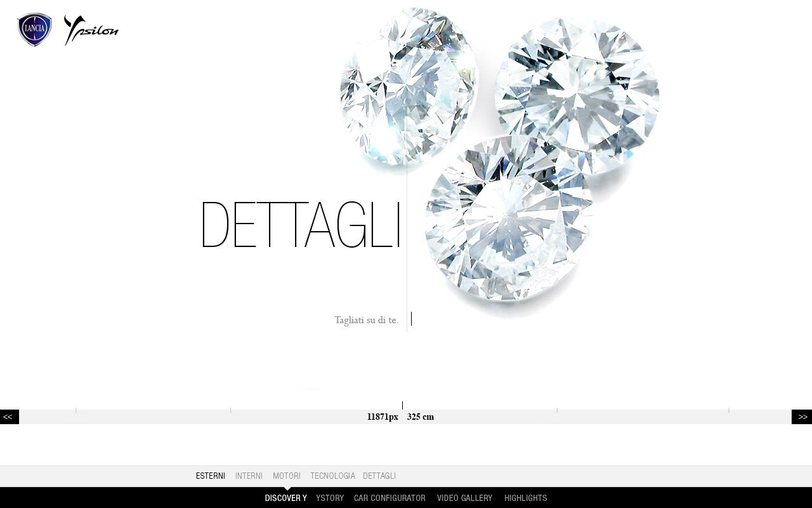Select the Esterni submenu item
The height and width of the screenshot is (508, 812).
(x=211, y=476)
